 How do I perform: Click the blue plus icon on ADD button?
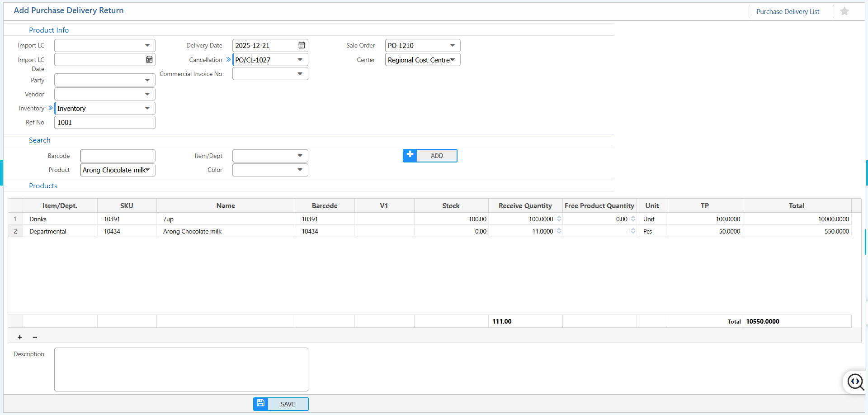click(x=410, y=155)
